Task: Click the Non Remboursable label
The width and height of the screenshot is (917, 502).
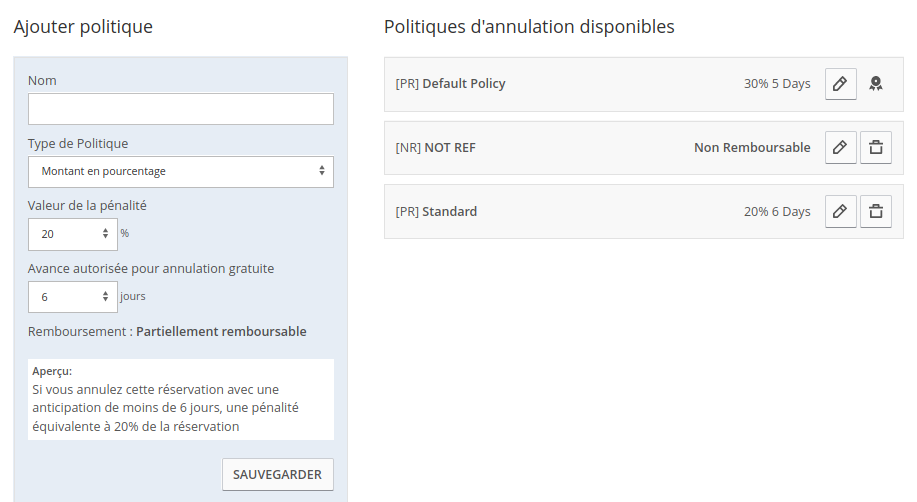Action: [x=752, y=147]
